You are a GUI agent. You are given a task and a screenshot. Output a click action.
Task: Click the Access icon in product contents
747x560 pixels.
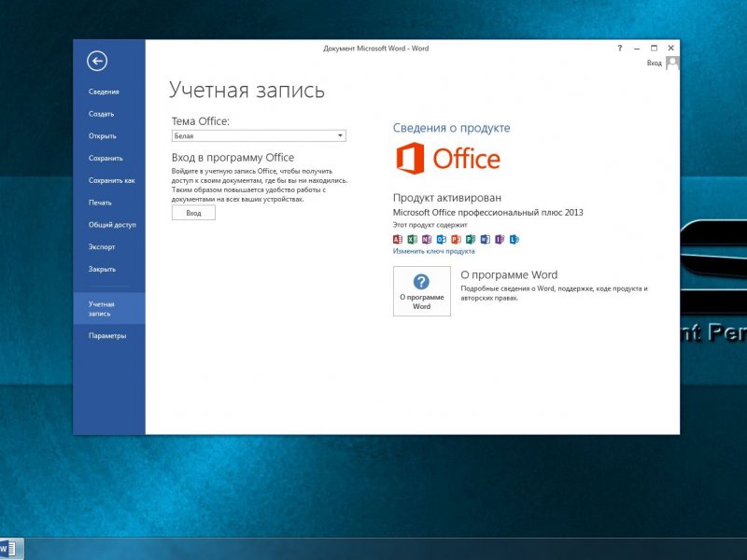point(398,240)
